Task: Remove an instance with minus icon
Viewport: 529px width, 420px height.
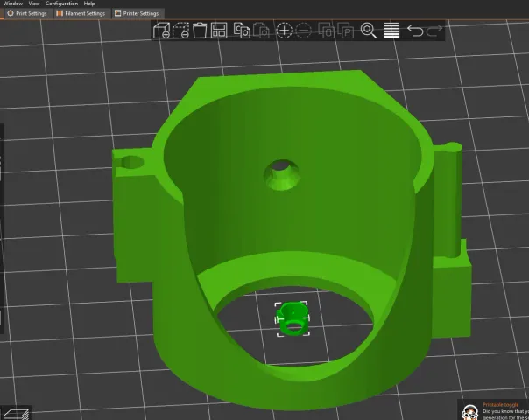Action: coord(303,31)
